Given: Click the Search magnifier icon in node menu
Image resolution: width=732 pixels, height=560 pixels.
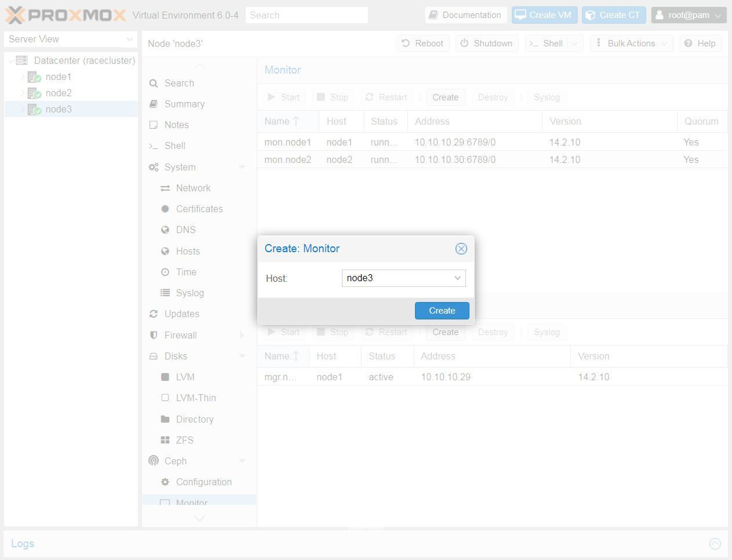Looking at the screenshot, I should point(154,83).
